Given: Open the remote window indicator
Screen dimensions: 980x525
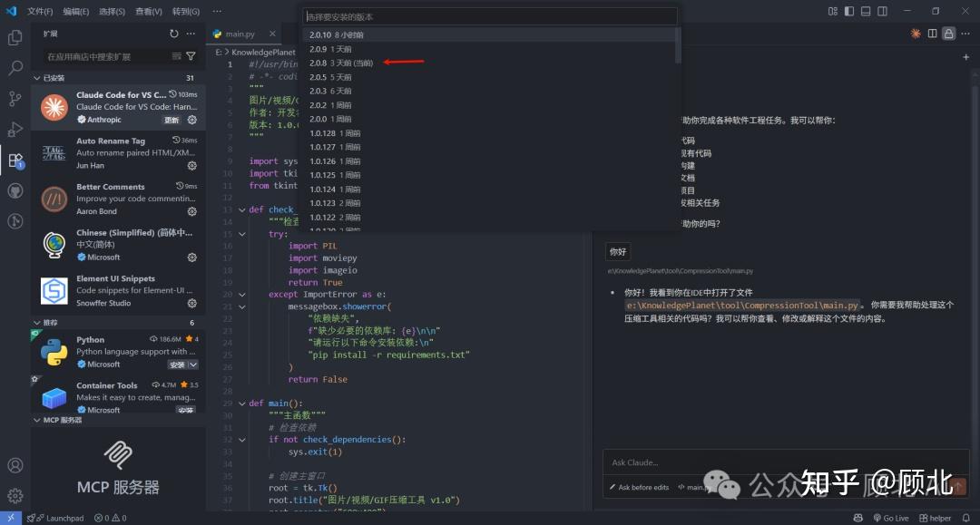Looking at the screenshot, I should (x=11, y=518).
